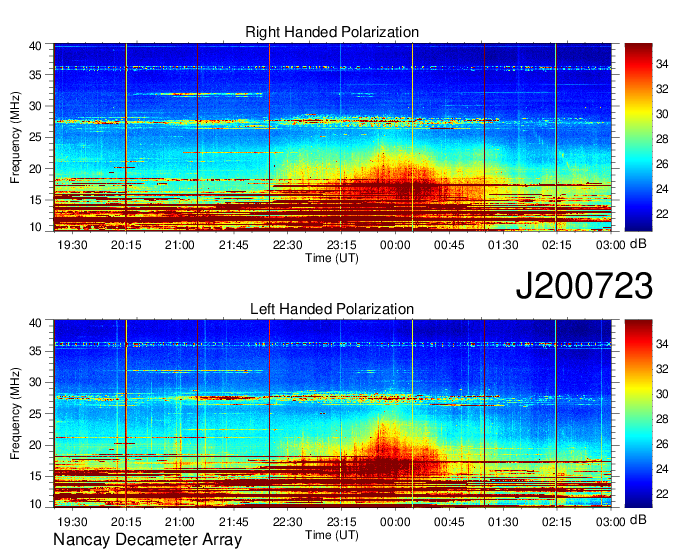
Task: Click the "Left Handed Polarization" plot title
Action: coord(332,309)
